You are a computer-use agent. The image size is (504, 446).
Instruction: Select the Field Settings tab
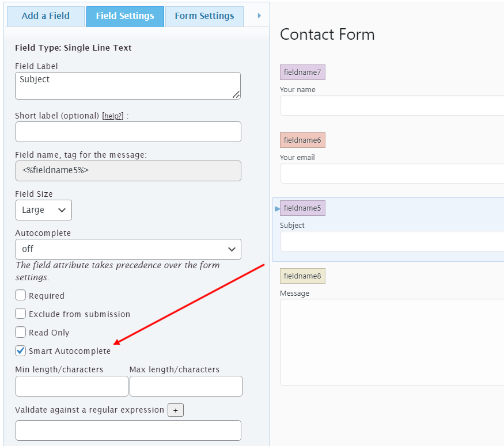tap(125, 16)
